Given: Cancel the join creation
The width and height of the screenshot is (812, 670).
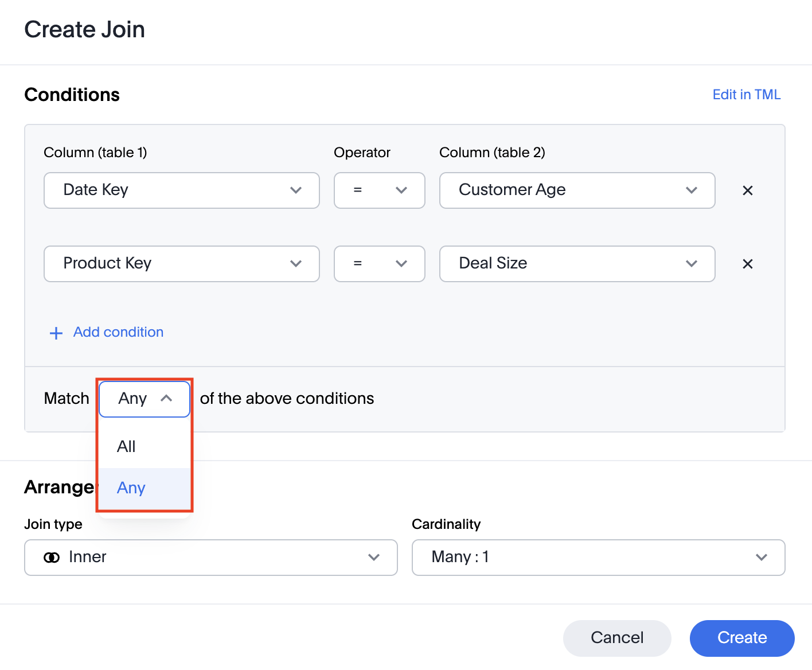Looking at the screenshot, I should point(617,638).
